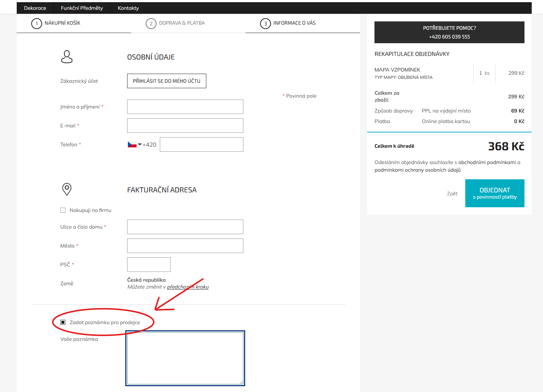Screen dimensions: 543x392
Task: Click the person icon beside Osobní údaje
Action: pos(67,57)
